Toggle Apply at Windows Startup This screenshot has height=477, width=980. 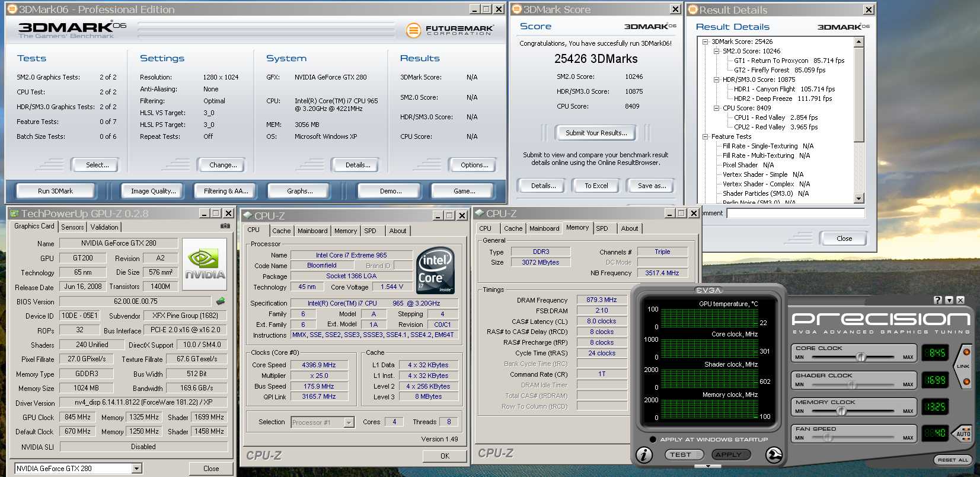(653, 440)
